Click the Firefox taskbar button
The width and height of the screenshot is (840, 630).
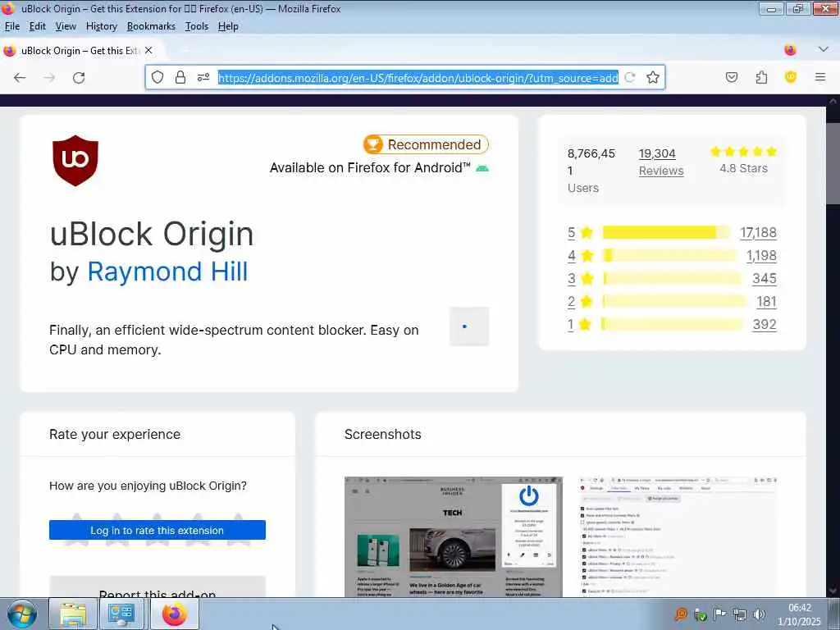pyautogui.click(x=175, y=614)
